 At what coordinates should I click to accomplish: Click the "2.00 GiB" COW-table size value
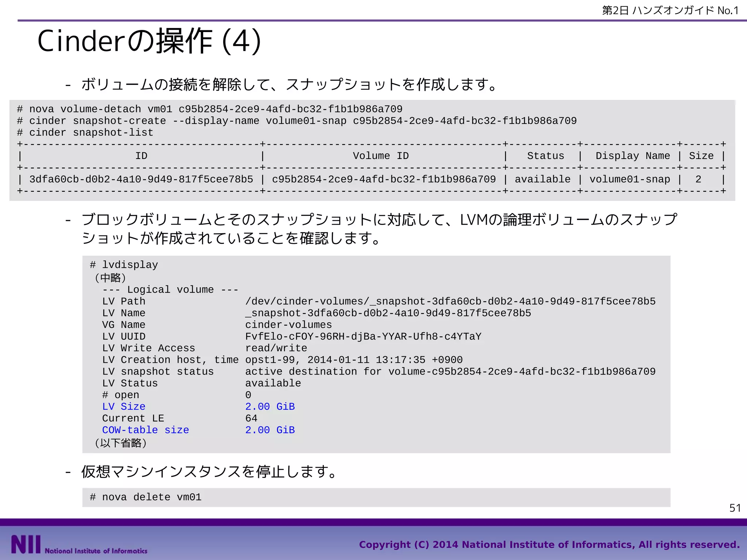[x=270, y=430]
